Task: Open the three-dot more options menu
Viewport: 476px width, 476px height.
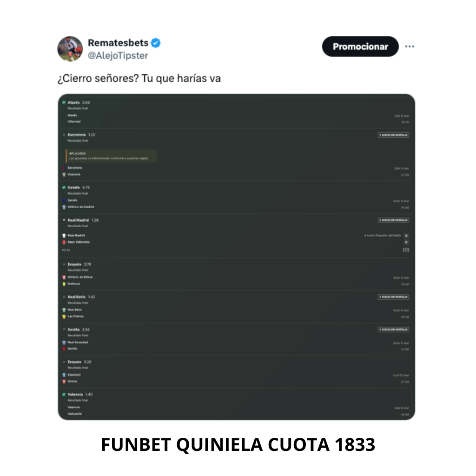Action: (410, 46)
